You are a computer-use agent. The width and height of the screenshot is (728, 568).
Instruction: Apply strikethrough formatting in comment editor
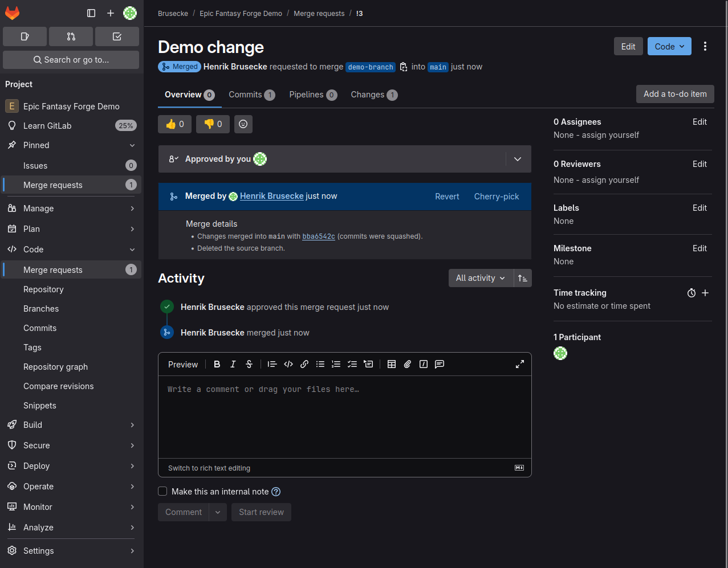(x=249, y=364)
